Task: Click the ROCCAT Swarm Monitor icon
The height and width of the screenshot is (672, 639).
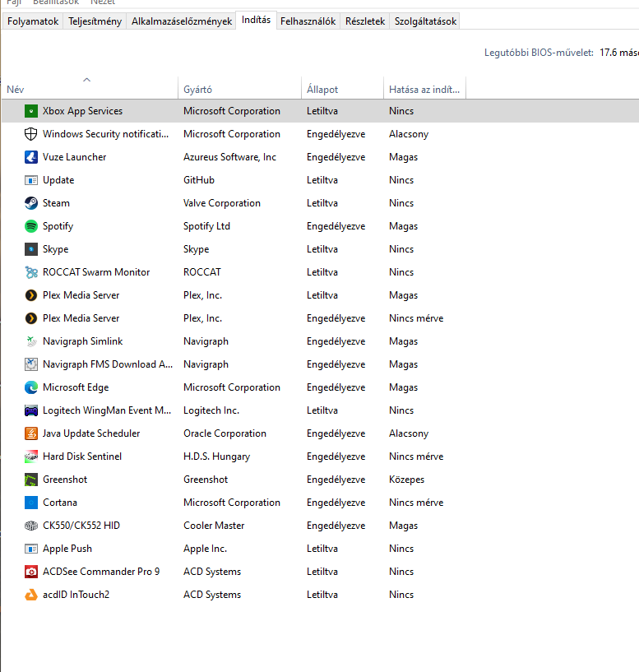Action: 31,272
